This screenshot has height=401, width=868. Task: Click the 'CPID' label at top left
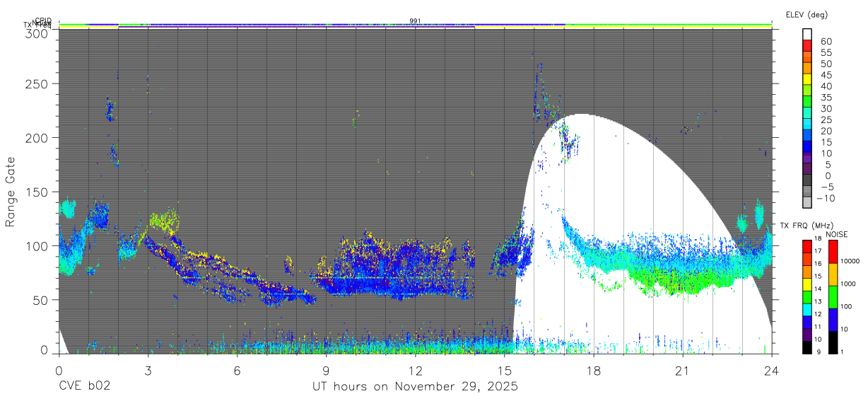[x=42, y=21]
